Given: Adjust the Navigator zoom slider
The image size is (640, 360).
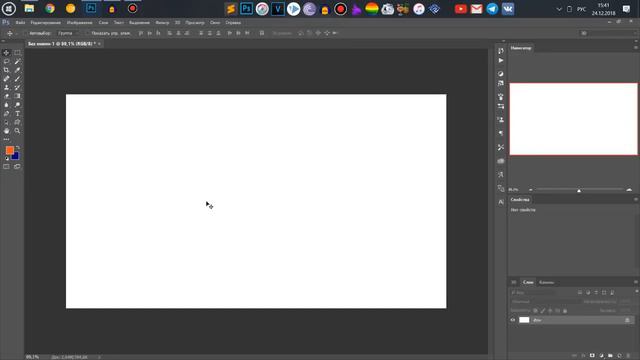Looking at the screenshot, I should (579, 190).
